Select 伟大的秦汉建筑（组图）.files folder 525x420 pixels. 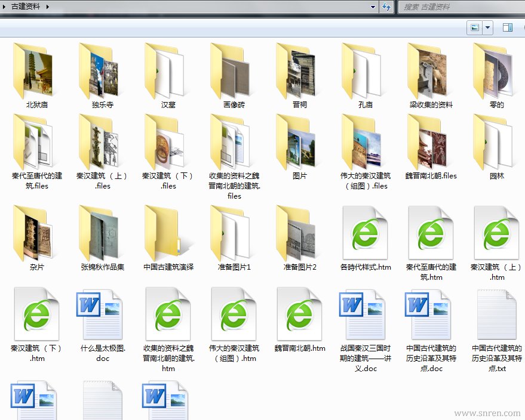coord(361,141)
